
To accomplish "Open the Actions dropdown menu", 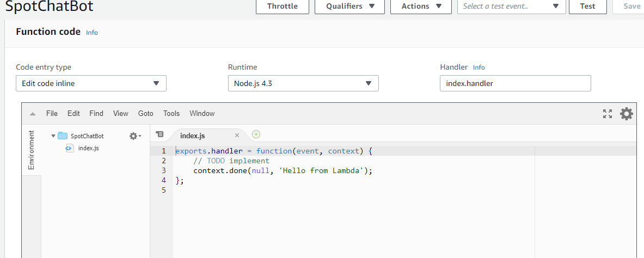I will point(420,7).
